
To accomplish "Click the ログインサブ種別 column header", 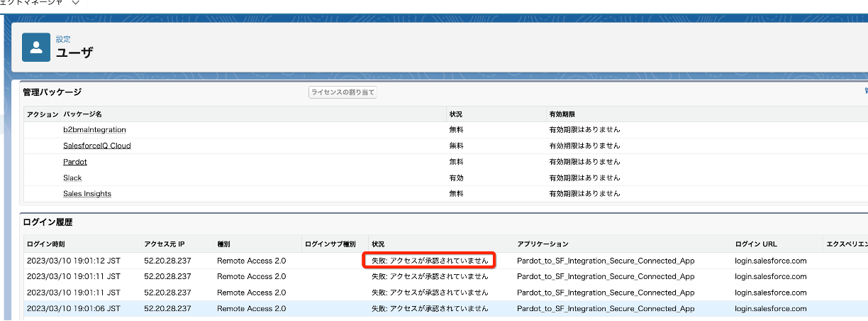I will [330, 244].
